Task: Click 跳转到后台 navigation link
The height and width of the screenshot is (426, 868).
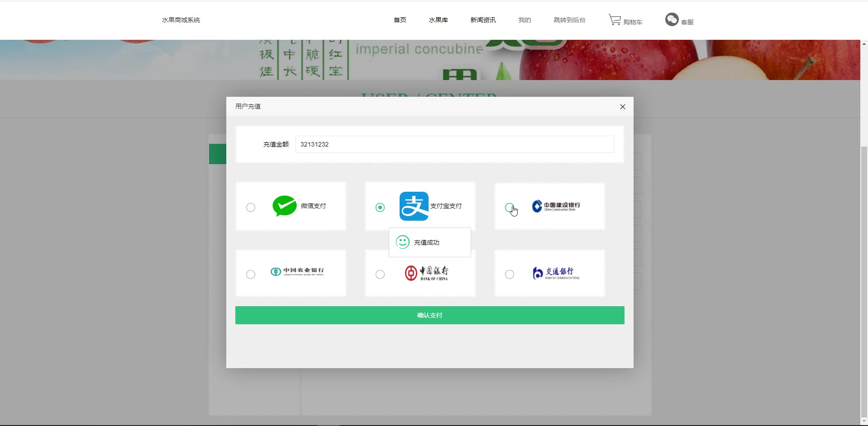Action: [x=570, y=20]
